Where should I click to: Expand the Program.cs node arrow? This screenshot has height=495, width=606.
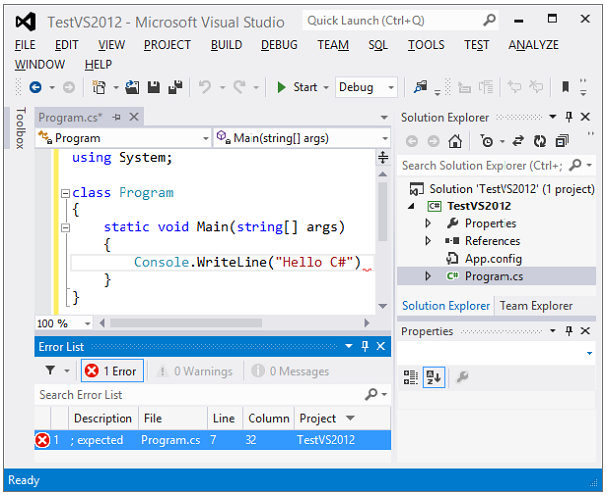(x=428, y=276)
